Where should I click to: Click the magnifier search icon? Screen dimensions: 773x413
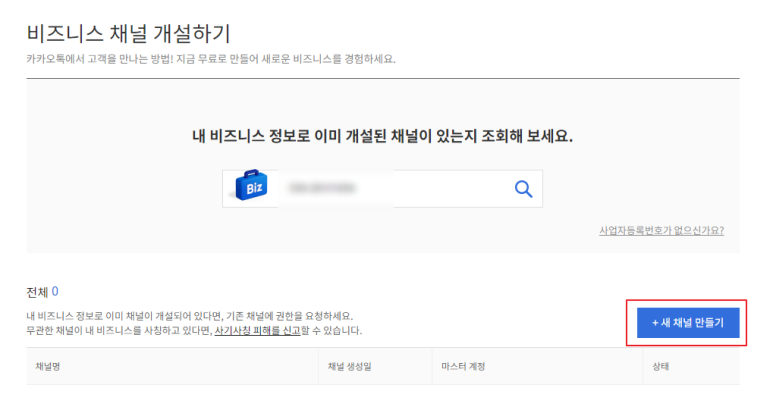point(524,189)
